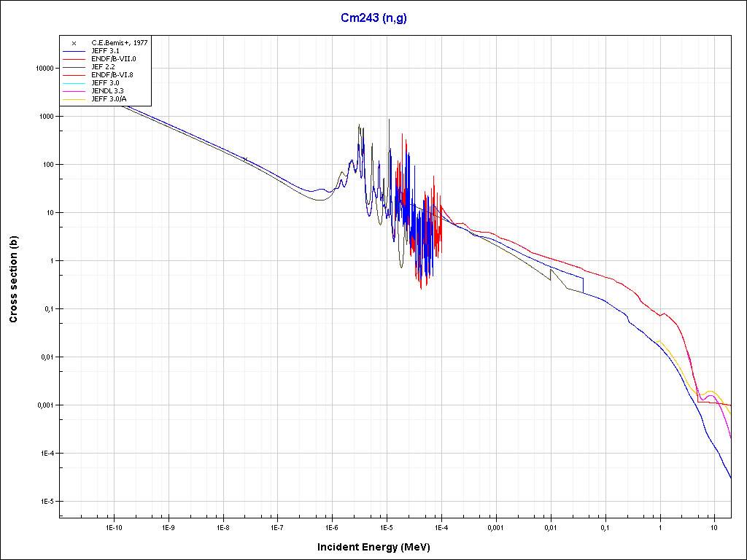Click the x marker icon in the legend
The image size is (747, 560).
74,44
